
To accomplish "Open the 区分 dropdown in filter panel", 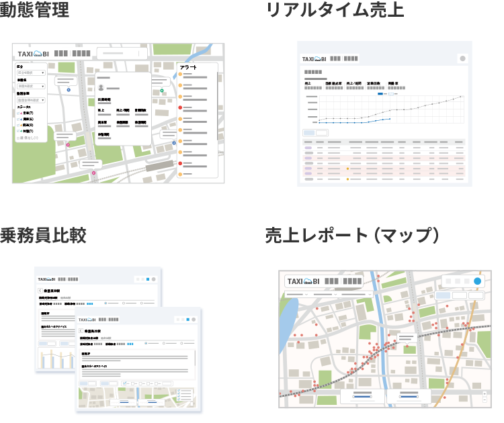I will [x=31, y=73].
